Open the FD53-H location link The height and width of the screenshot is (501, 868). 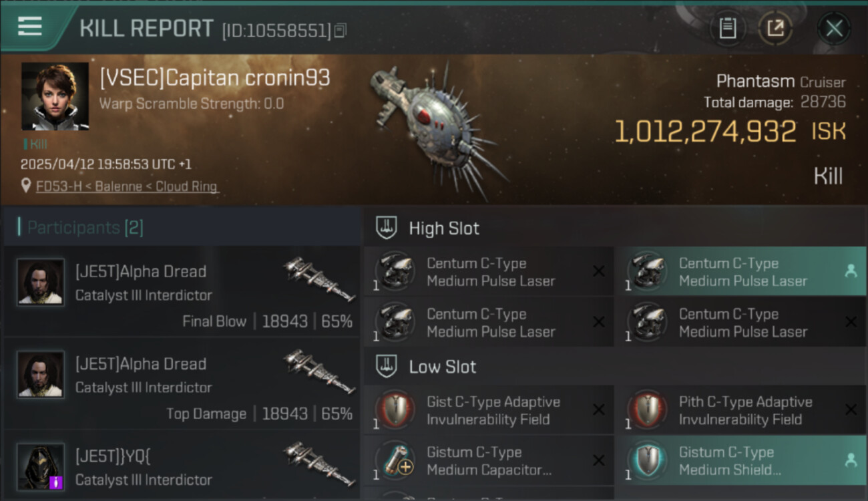point(127,186)
